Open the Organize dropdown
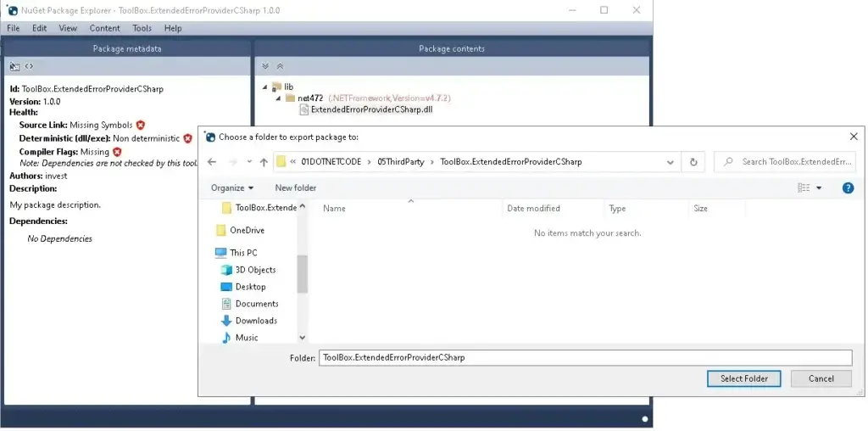Image resolution: width=868 pixels, height=431 pixels. coord(232,188)
